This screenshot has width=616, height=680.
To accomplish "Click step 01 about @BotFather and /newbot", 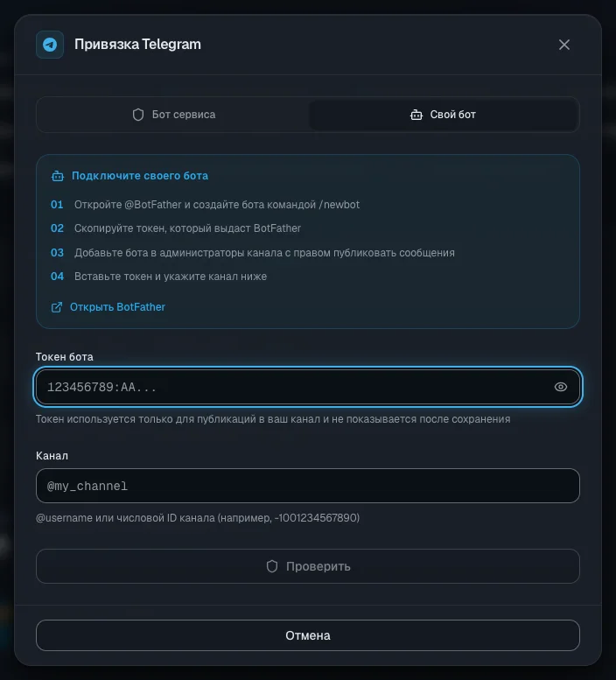I will (217, 205).
